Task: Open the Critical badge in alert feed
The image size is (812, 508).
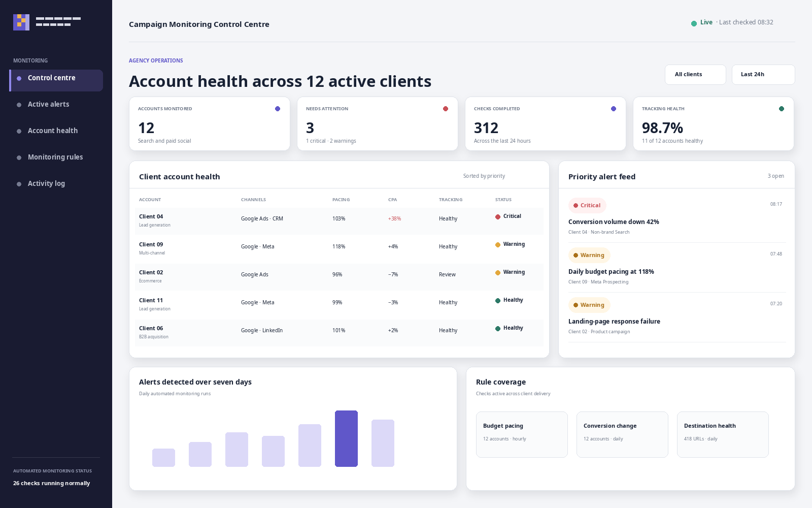Action: (587, 205)
